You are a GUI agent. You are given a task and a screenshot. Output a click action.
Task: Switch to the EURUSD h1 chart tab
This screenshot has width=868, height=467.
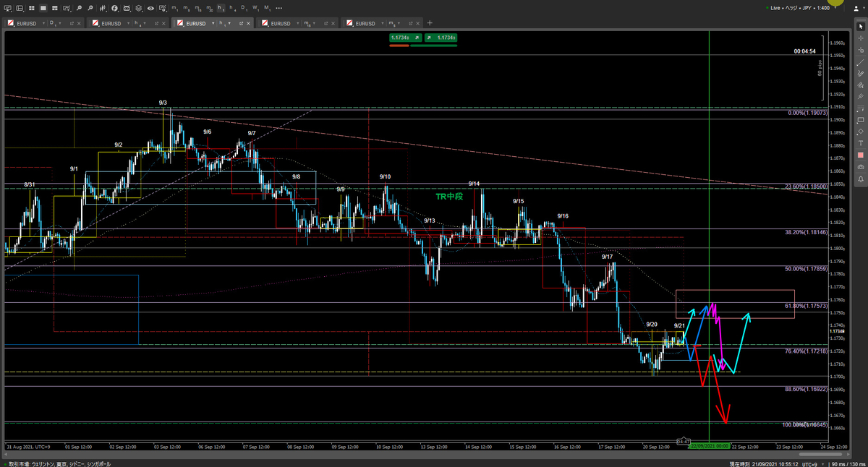(x=212, y=24)
